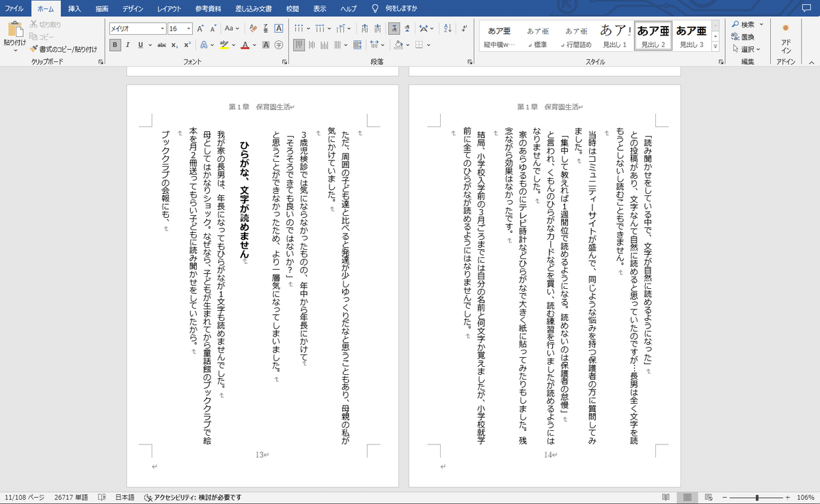The width and height of the screenshot is (820, 504).
Task: Apply the 見出し 1 heading style
Action: (614, 36)
